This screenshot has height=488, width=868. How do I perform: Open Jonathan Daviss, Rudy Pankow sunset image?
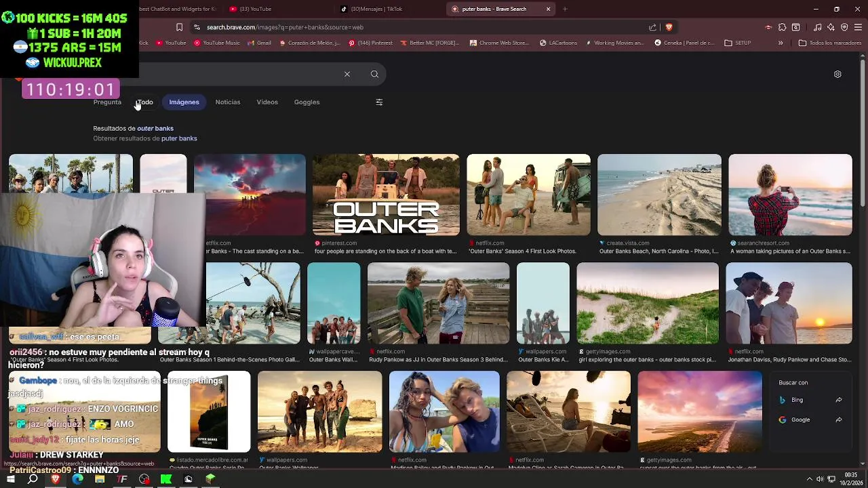789,304
